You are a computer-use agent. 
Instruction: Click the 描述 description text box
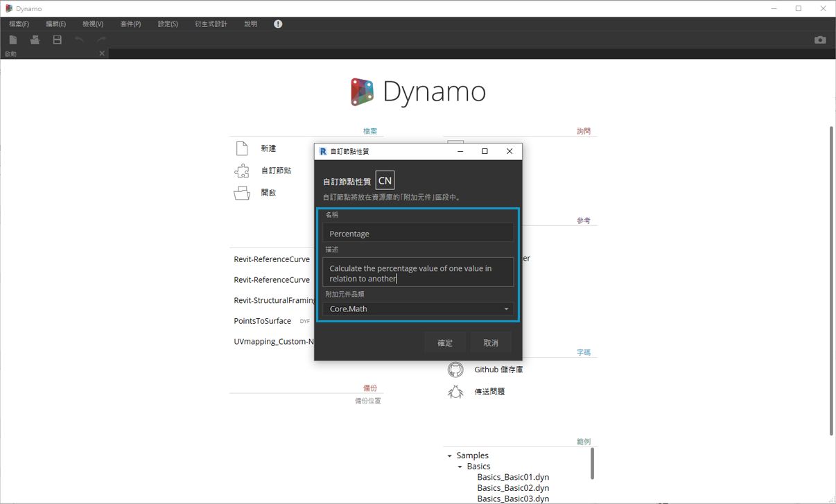click(418, 272)
